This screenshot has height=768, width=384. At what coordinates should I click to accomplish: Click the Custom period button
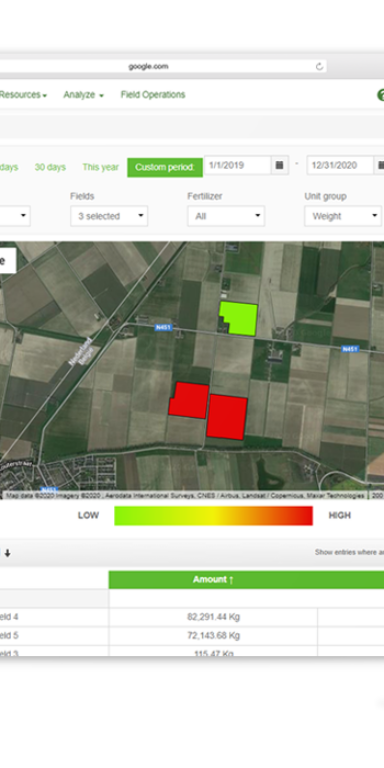(165, 168)
